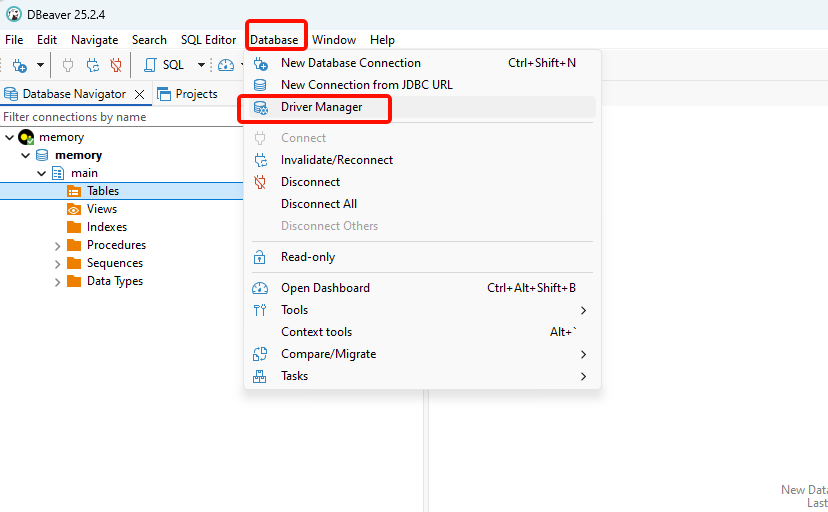Image resolution: width=828 pixels, height=512 pixels.
Task: Click the Driver Manager menu icon
Action: tap(260, 107)
